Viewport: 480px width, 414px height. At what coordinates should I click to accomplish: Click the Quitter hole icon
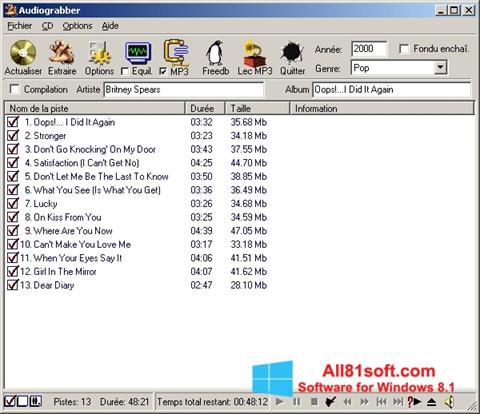coord(292,53)
